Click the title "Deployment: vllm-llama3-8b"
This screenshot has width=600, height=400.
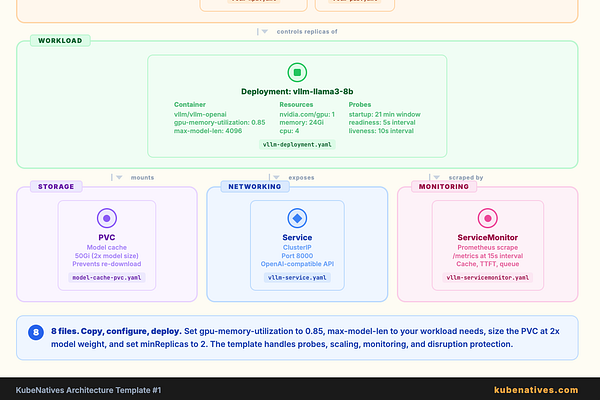pos(297,91)
